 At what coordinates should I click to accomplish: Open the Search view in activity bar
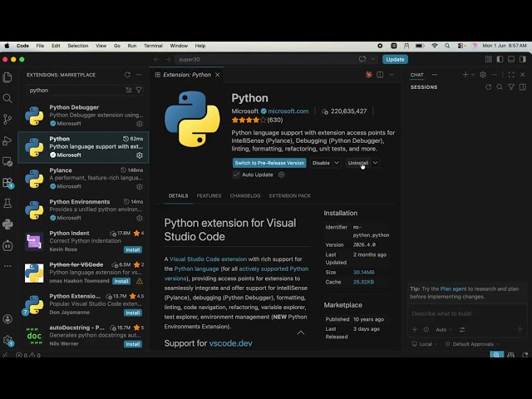(7, 98)
